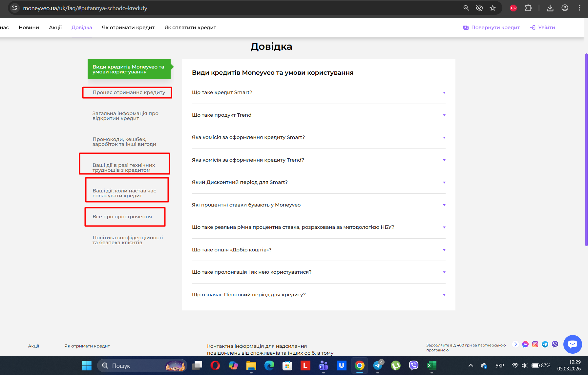Open uTorrent from the taskbar

point(396,365)
